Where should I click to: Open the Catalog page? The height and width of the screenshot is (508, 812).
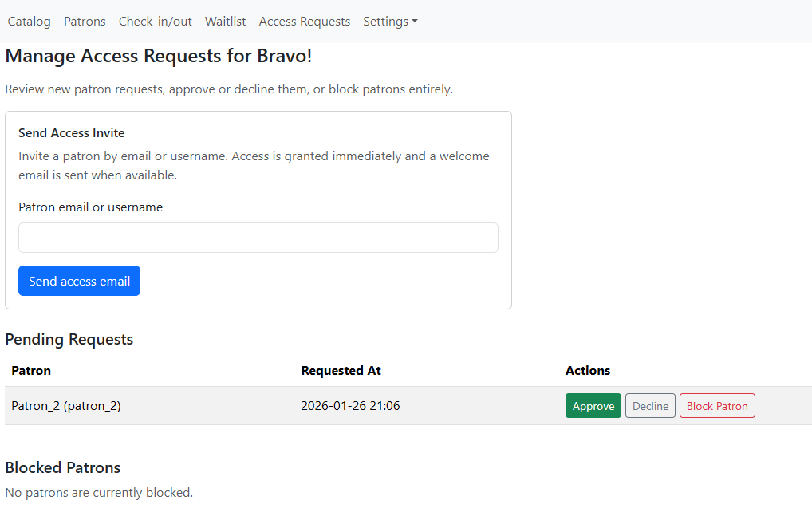click(x=30, y=22)
